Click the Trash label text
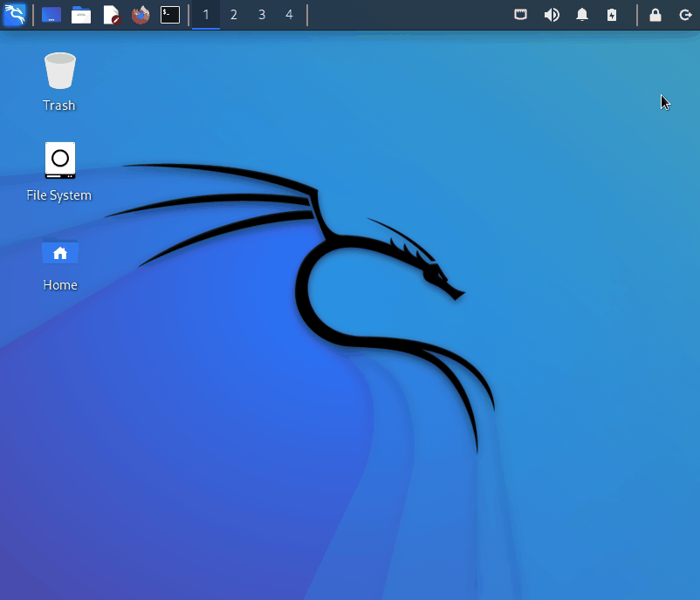700x600 pixels. (x=59, y=106)
